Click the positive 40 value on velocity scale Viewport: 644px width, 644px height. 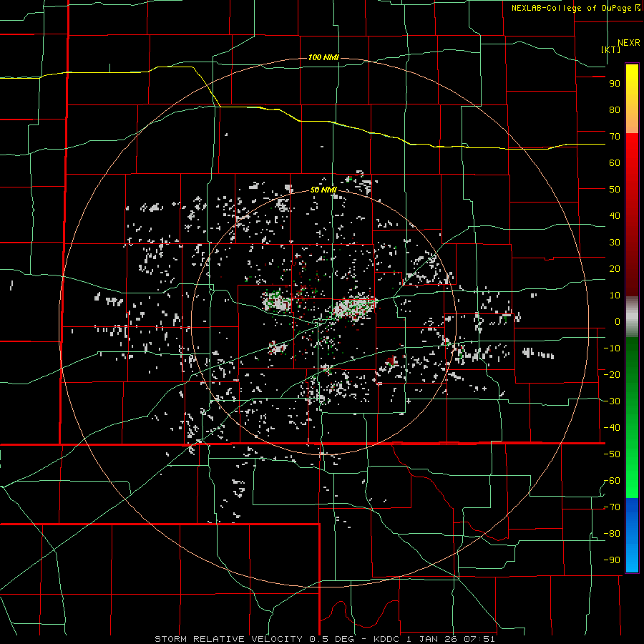tap(615, 216)
